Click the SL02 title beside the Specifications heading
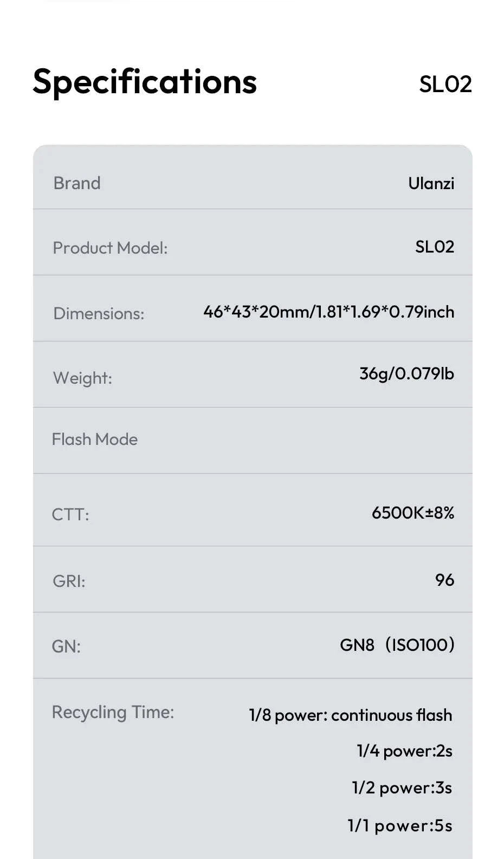 pyautogui.click(x=445, y=84)
